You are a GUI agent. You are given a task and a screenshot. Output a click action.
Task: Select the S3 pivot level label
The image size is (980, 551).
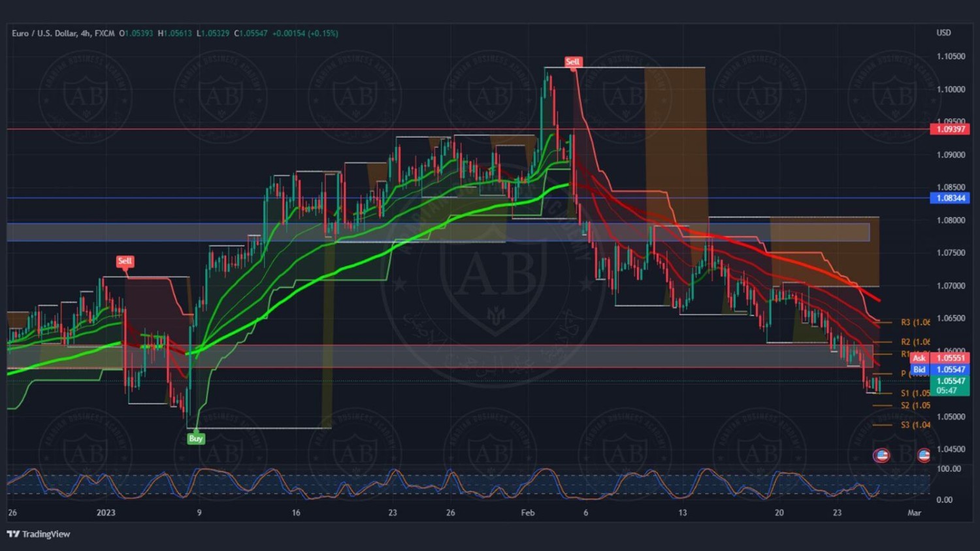tap(915, 425)
